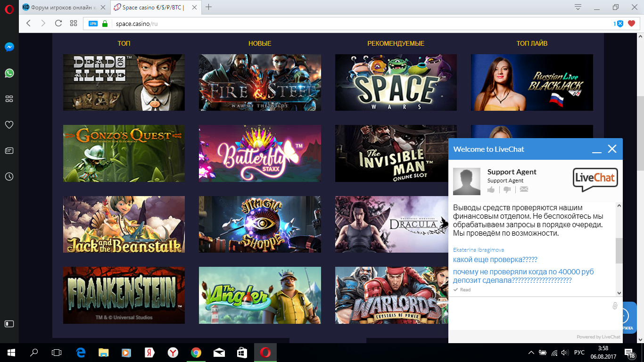Click the Support Agent avatar
This screenshot has width=644, height=362.
coord(467,181)
